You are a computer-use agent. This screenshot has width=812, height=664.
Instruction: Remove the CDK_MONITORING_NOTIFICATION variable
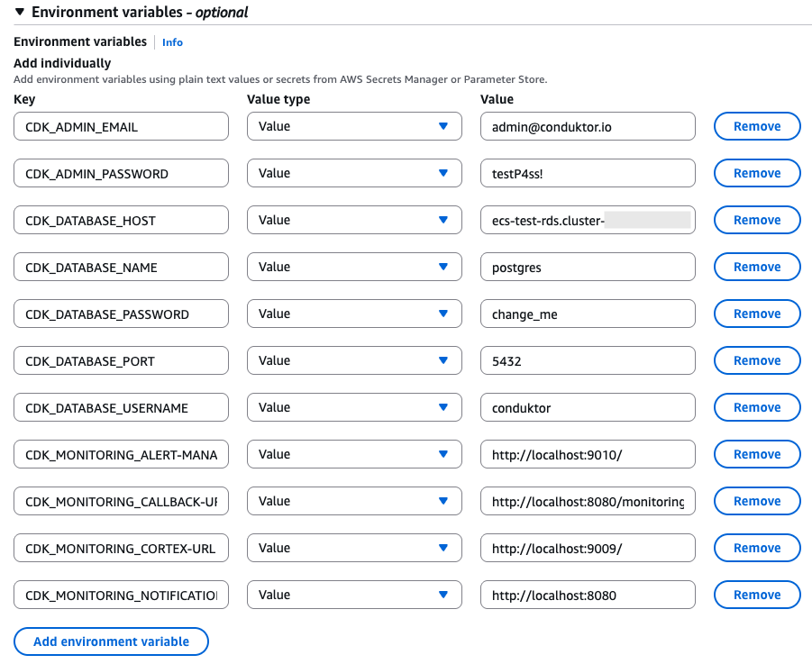click(x=756, y=595)
